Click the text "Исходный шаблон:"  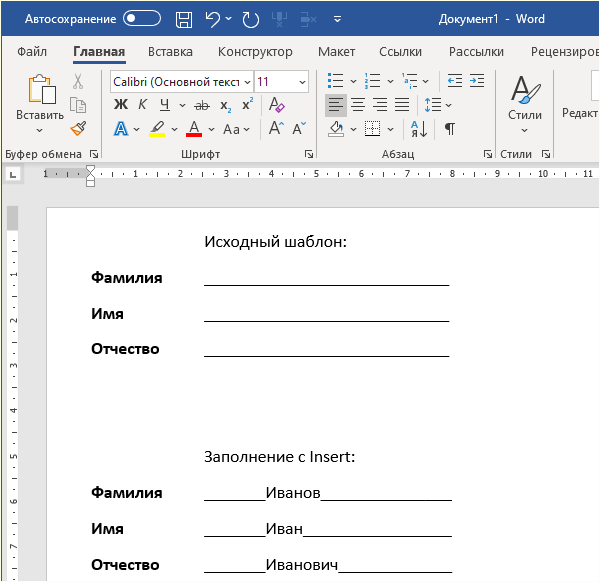[276, 242]
